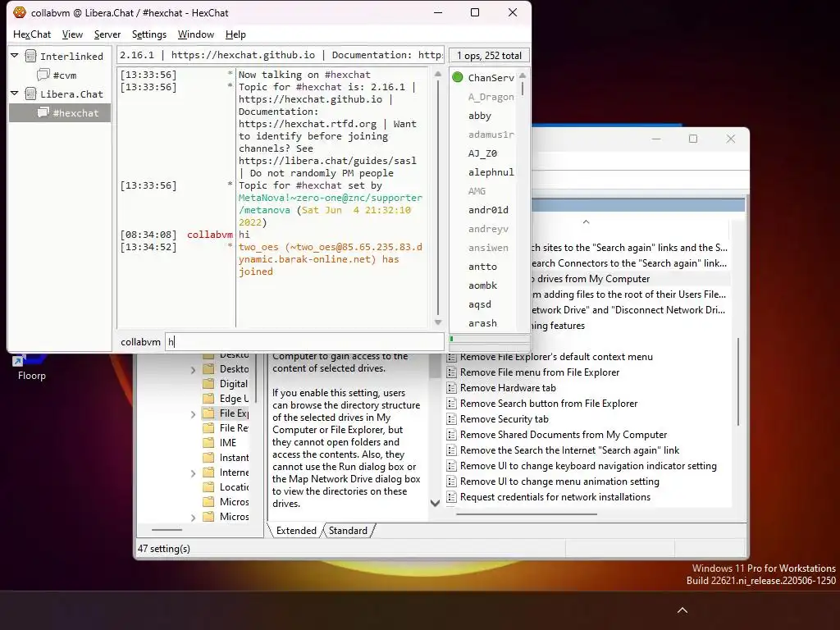The width and height of the screenshot is (840, 630).
Task: Open the Floorp desktop shortcut
Action: pyautogui.click(x=32, y=366)
